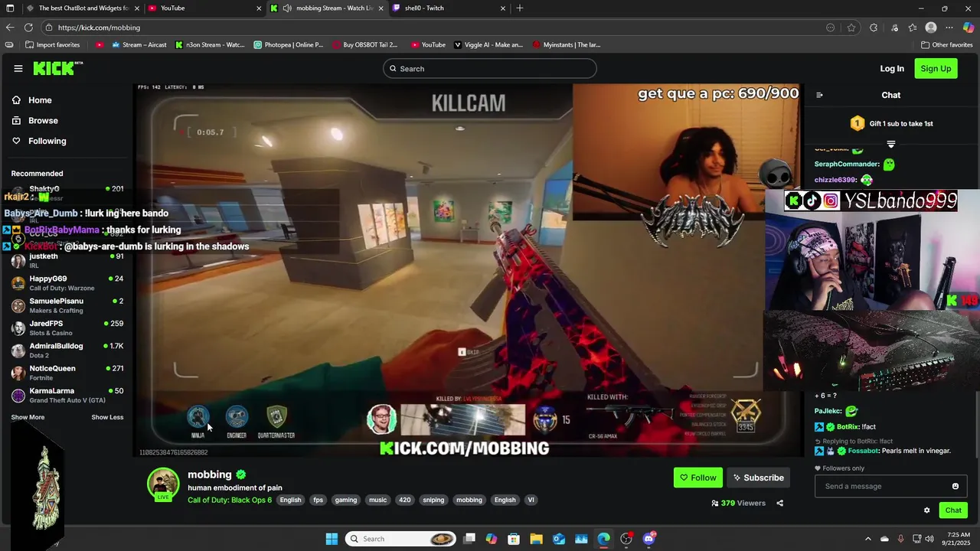
Task: Open the Kick sidebar hamburger menu
Action: [x=18, y=69]
